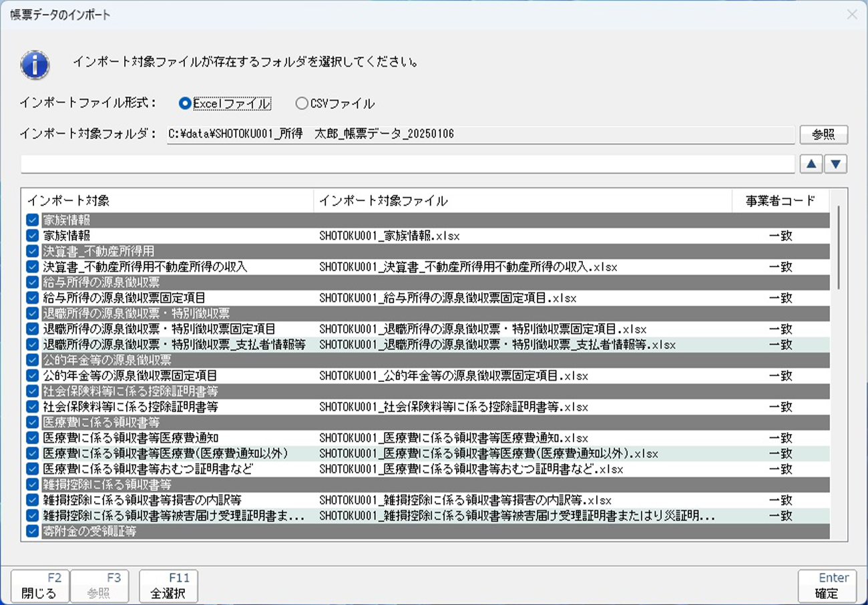Select Excelファイル radio option

tap(185, 104)
